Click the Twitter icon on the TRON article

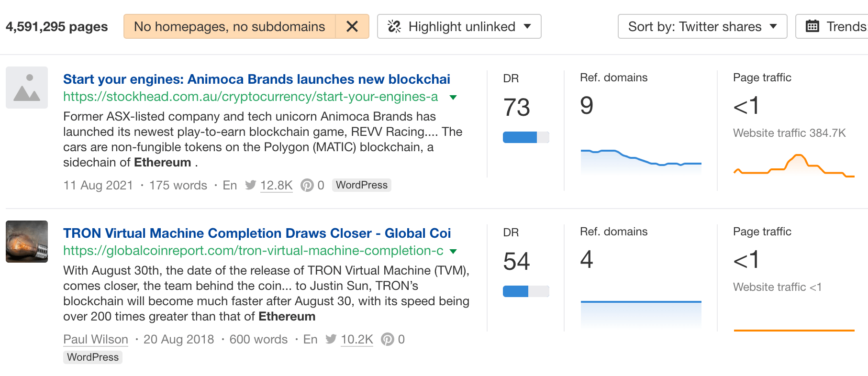(x=331, y=339)
